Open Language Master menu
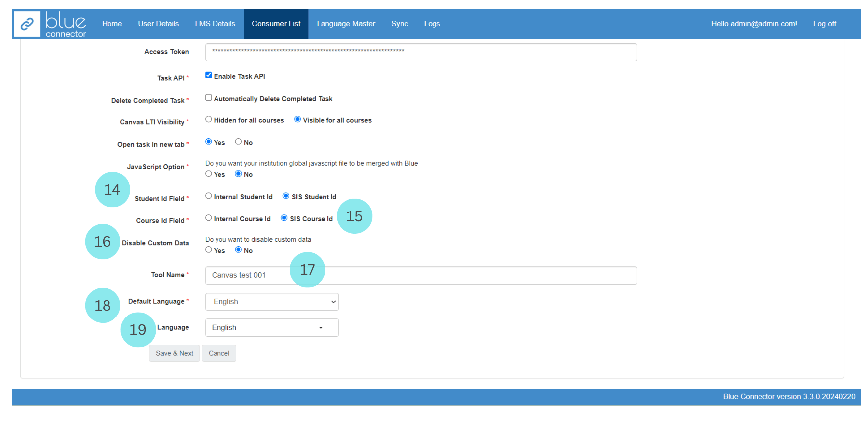Image resolution: width=868 pixels, height=423 pixels. [x=346, y=24]
